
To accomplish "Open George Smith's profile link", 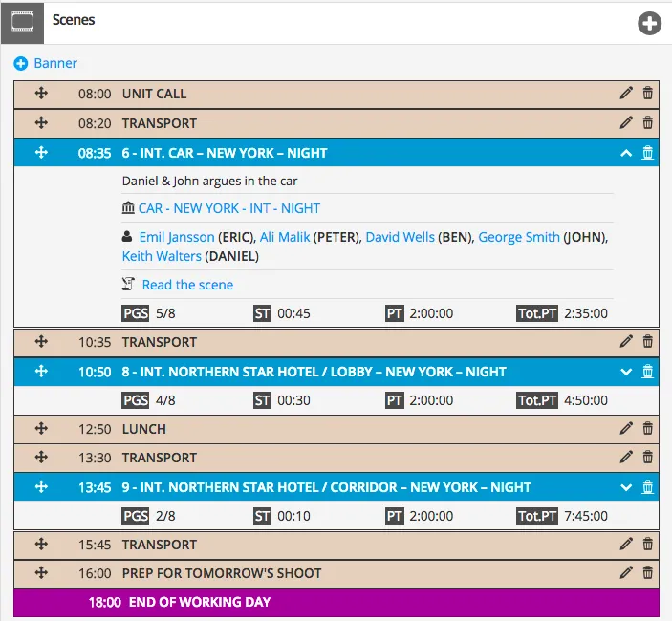I will tap(519, 237).
